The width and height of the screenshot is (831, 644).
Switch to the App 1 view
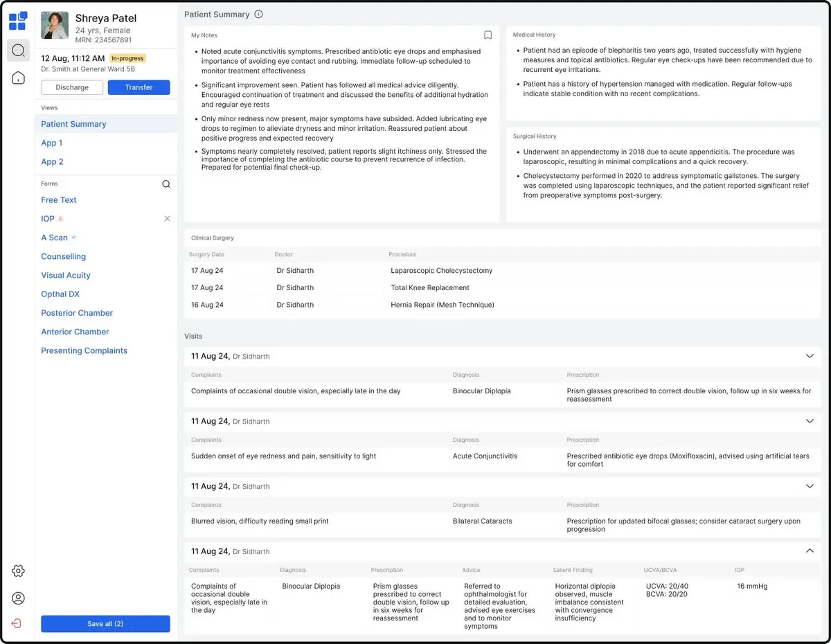tap(52, 143)
